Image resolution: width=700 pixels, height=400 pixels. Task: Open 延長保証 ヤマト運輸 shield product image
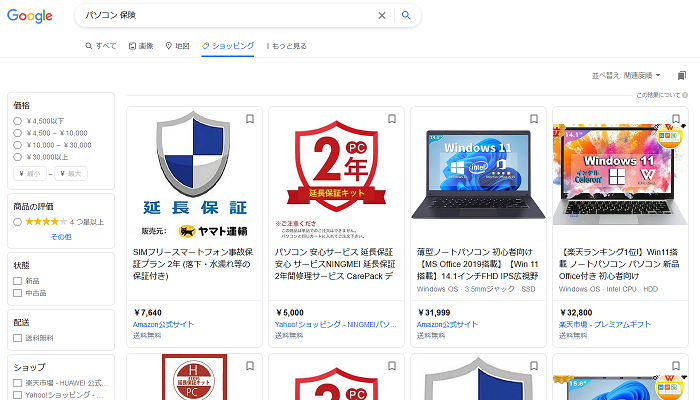(194, 174)
